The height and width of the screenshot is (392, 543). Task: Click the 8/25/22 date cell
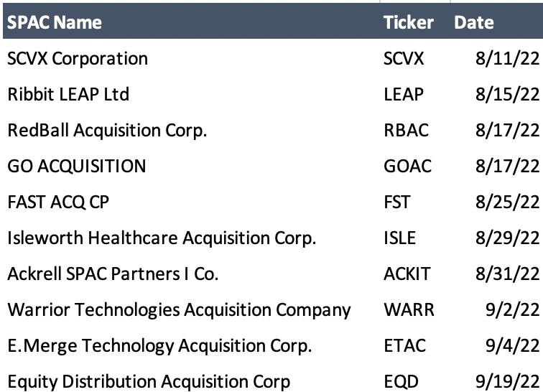coord(507,202)
